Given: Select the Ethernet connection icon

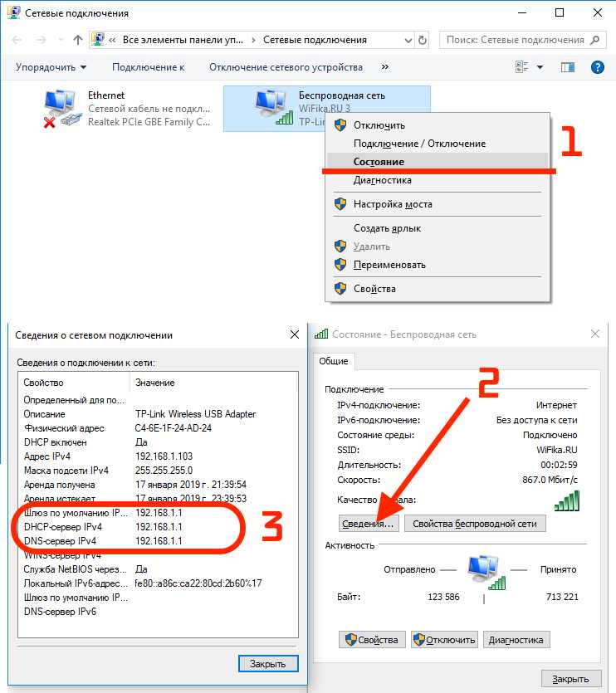Looking at the screenshot, I should point(62,108).
